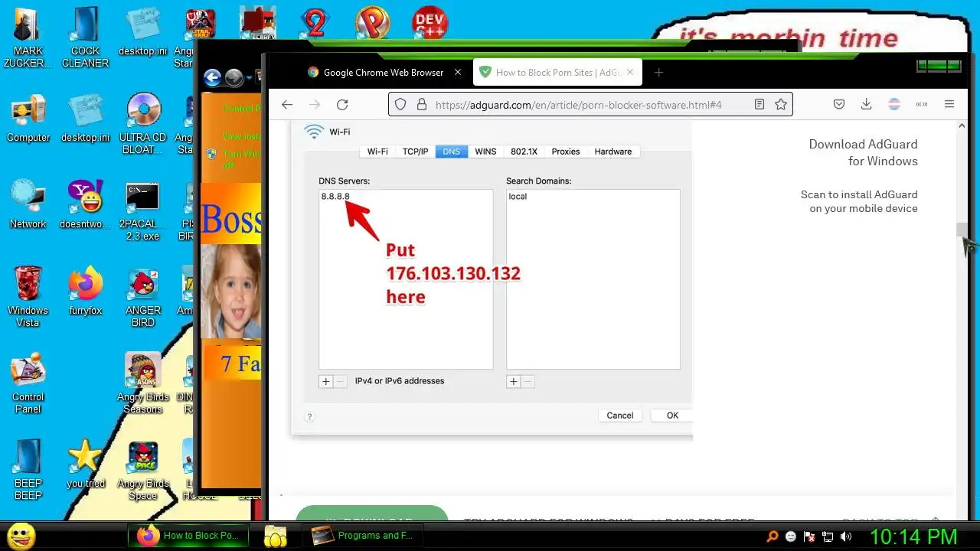980x551 pixels.
Task: Switch to 'Programs and F...' taskbar button
Action: [x=364, y=536]
